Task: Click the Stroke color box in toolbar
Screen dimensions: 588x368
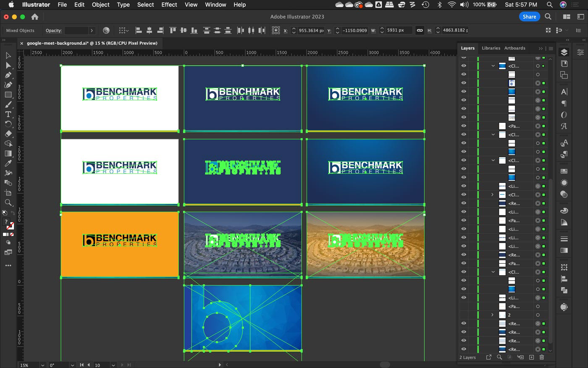Action: coord(10,226)
